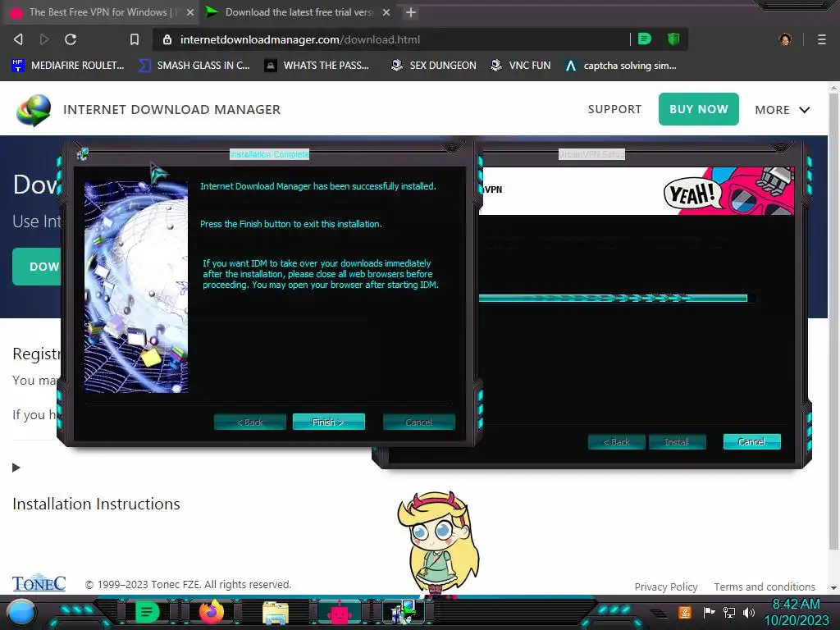Image resolution: width=840 pixels, height=630 pixels.
Task: Open Firefox from the taskbar
Action: [211, 612]
